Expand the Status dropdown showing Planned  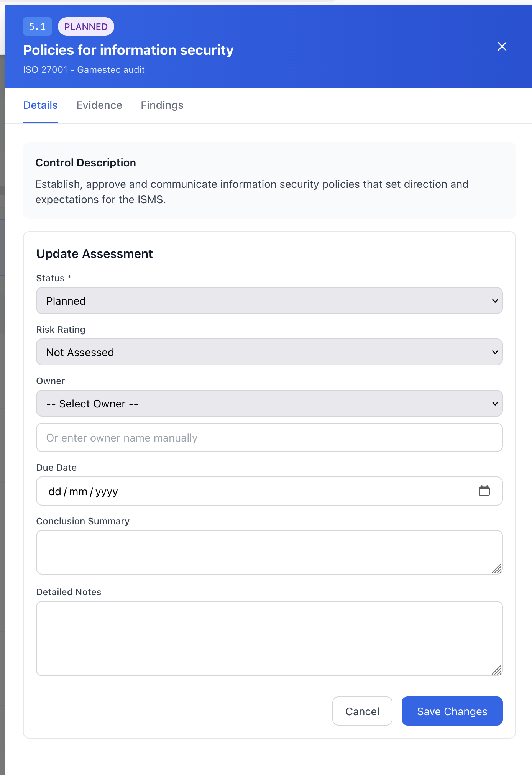(269, 300)
